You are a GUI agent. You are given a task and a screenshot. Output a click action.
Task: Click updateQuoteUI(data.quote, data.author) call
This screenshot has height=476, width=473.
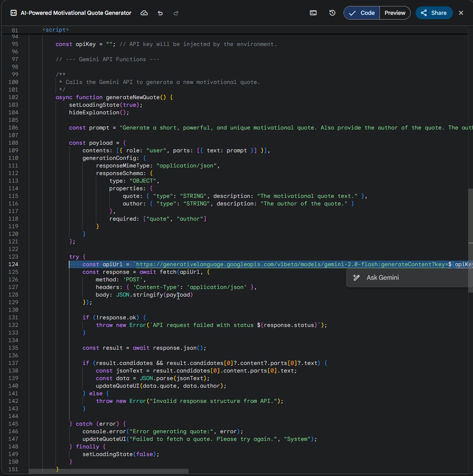(161, 386)
